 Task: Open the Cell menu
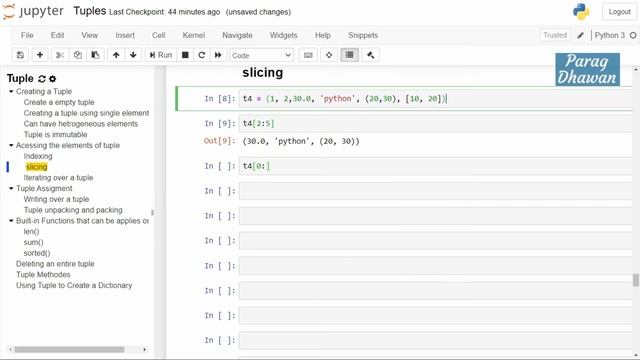(158, 36)
